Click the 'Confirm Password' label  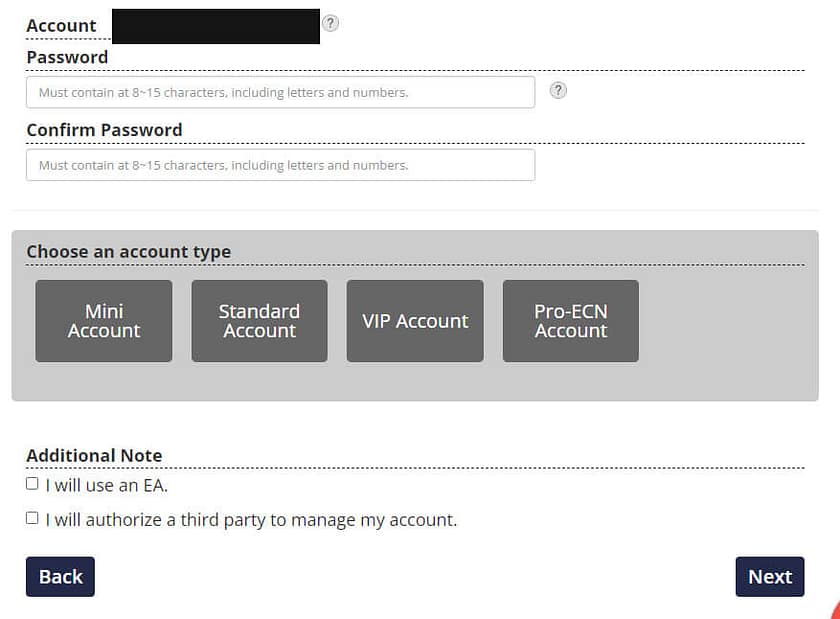coord(104,130)
